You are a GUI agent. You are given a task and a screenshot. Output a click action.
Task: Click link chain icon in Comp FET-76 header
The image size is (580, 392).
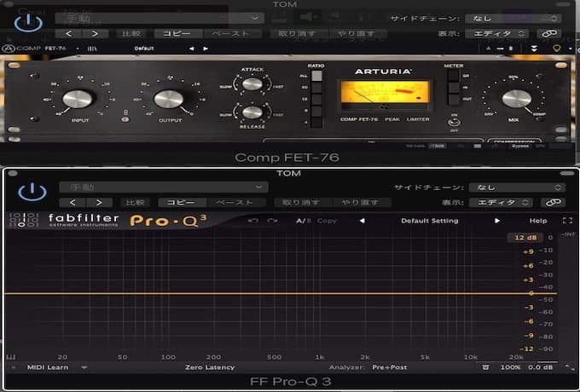(549, 33)
